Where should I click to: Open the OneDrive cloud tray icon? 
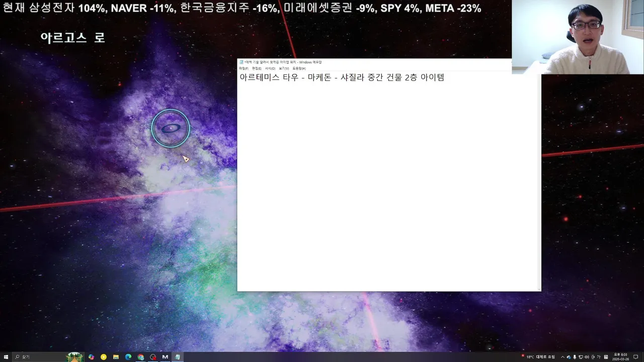[569, 357]
